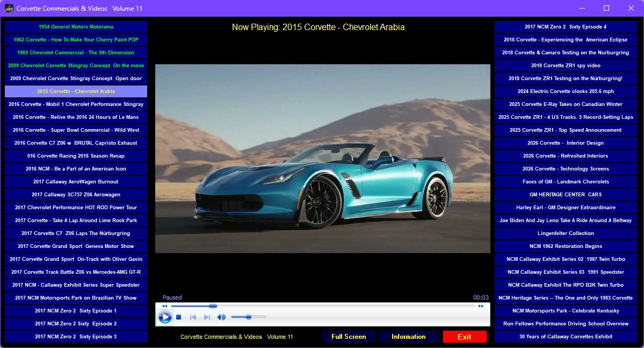
Task: Play 2025 E-Ray Takes on Canadian Winter
Action: (x=566, y=104)
